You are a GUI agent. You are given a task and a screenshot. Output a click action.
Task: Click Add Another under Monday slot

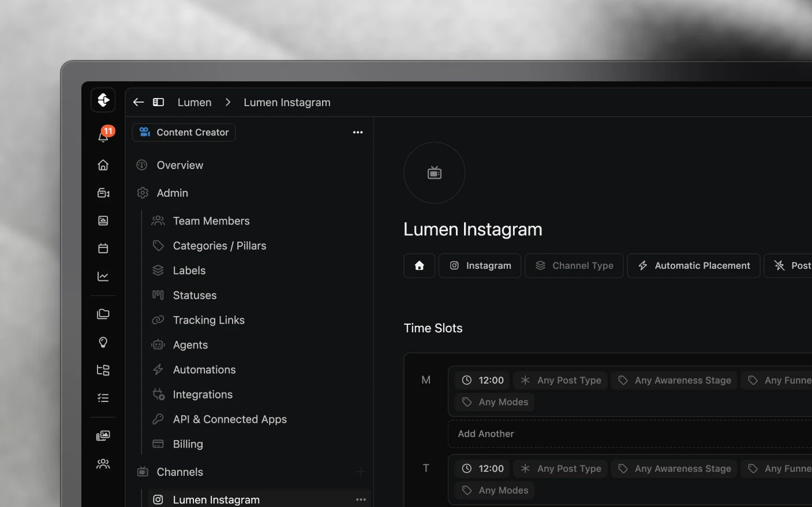click(x=630, y=434)
